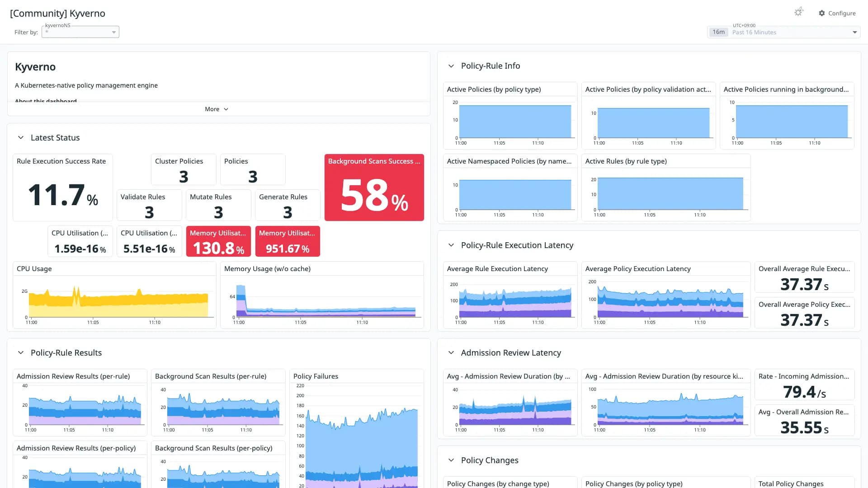This screenshot has height=488, width=868.
Task: Collapse the Policy-Rule Info section
Action: point(451,66)
